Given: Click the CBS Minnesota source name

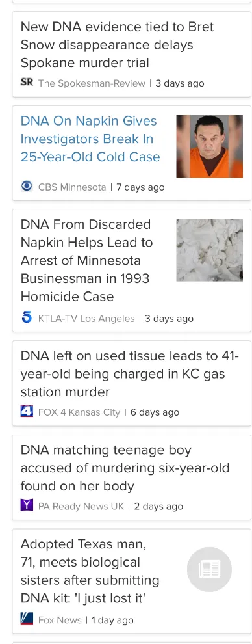Looking at the screenshot, I should 72,187.
